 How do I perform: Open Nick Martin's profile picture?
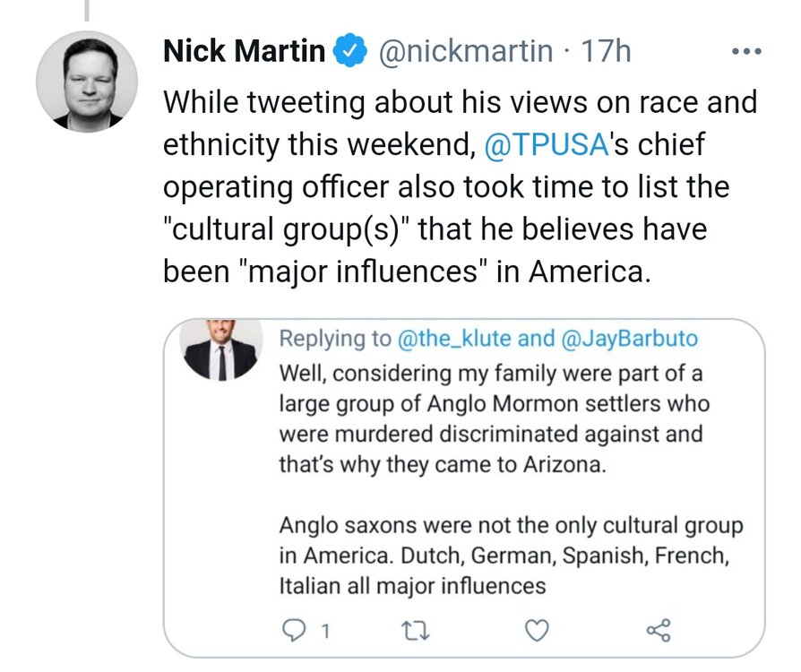[87, 82]
